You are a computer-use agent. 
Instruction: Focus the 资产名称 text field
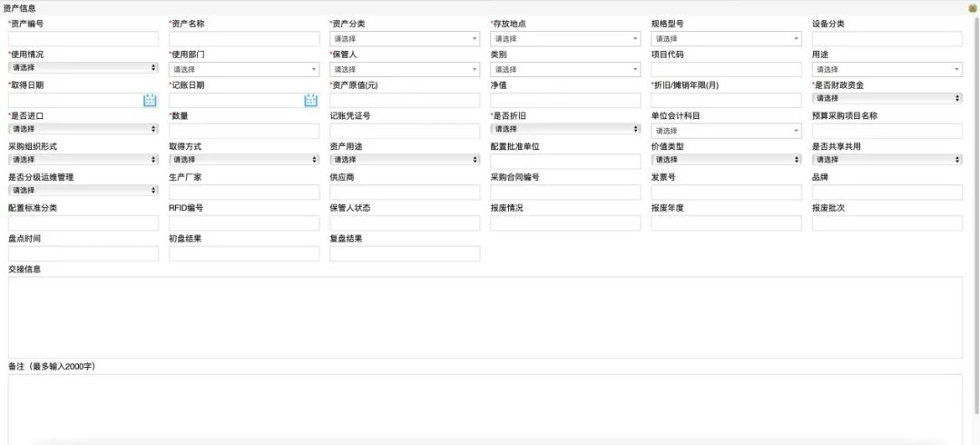click(244, 39)
